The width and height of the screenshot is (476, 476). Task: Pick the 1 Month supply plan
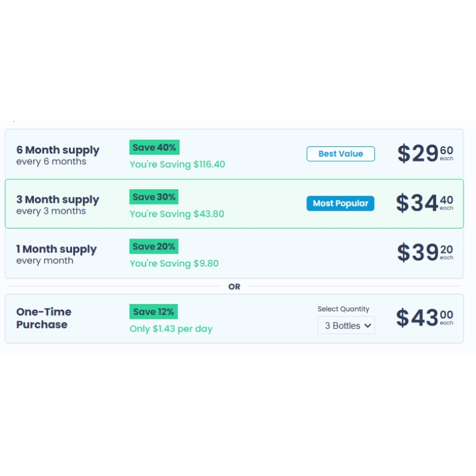tap(234, 253)
